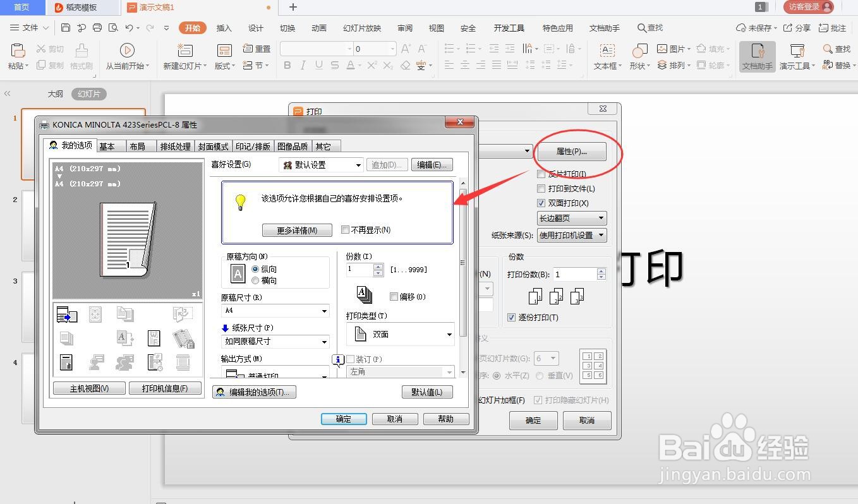
Task: Uncheck the 双面打印(X) checkbox
Action: pyautogui.click(x=541, y=203)
